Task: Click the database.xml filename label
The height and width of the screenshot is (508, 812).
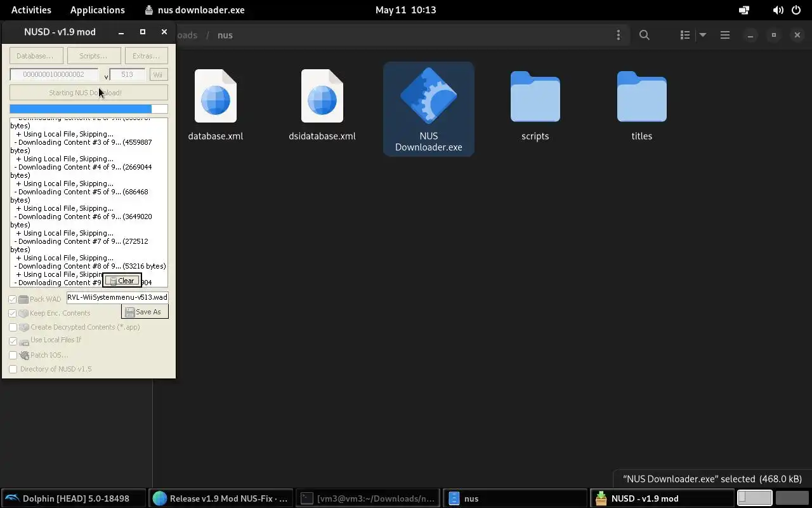Action: 216,136
